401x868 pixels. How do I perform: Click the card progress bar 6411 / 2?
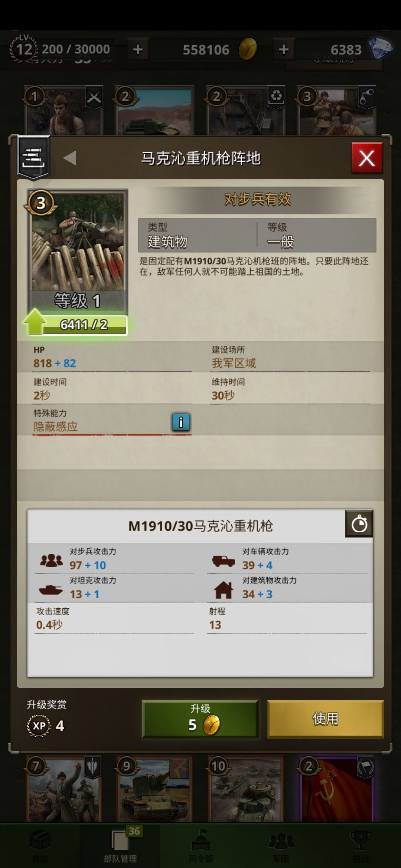click(x=84, y=325)
